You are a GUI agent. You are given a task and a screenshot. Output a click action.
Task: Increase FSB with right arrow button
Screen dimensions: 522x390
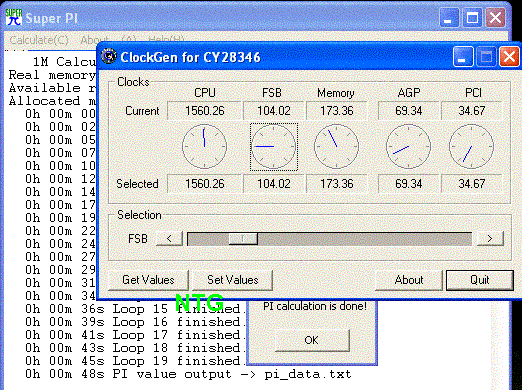click(x=490, y=239)
